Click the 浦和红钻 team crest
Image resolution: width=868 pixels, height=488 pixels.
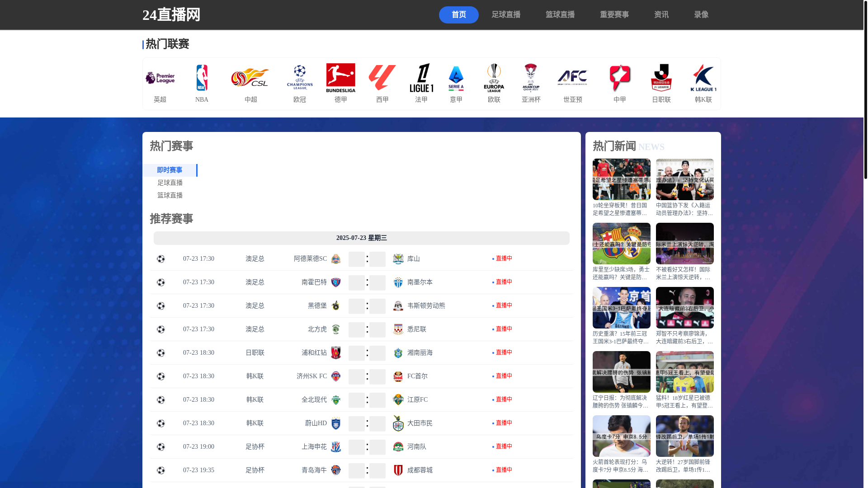point(335,353)
